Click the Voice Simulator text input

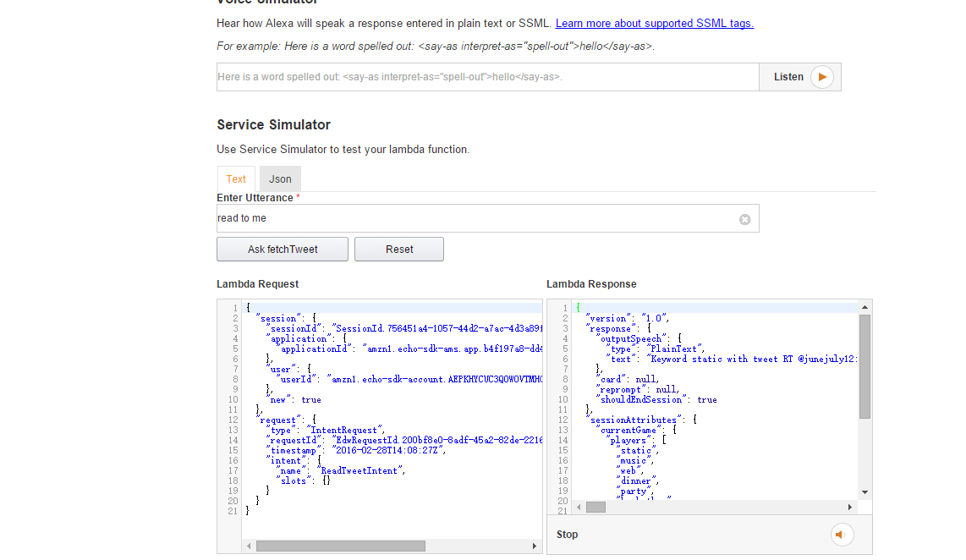(488, 77)
